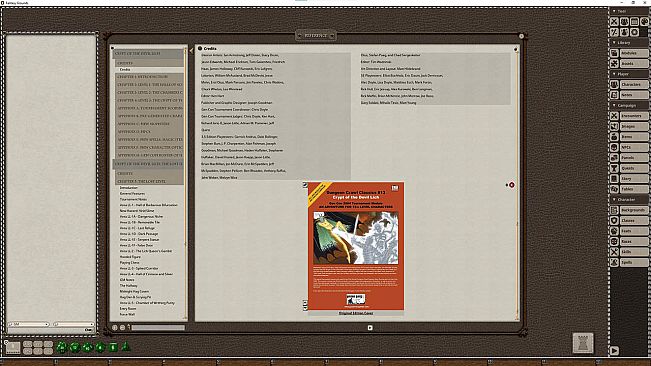Click the green d20 die
The height and width of the screenshot is (366, 651).
point(62,347)
